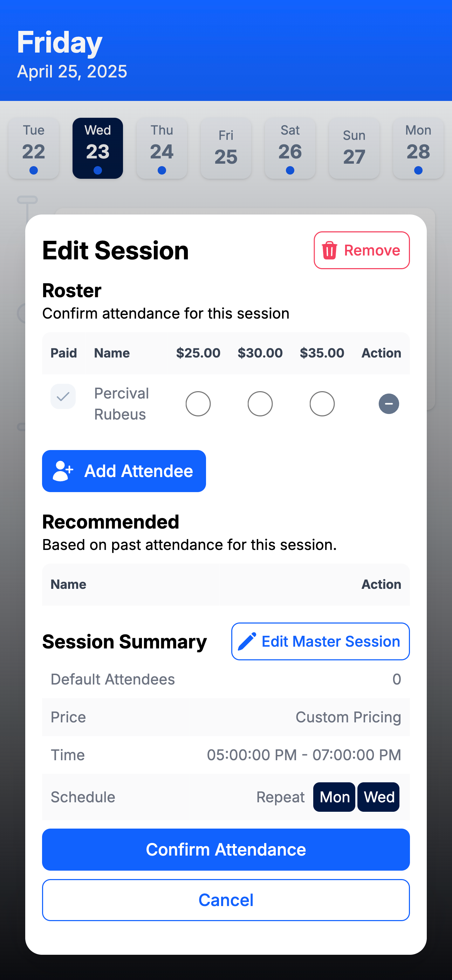Screen dimensions: 452x980
Task: Choose Sat 26 in the date selector
Action: [x=290, y=148]
